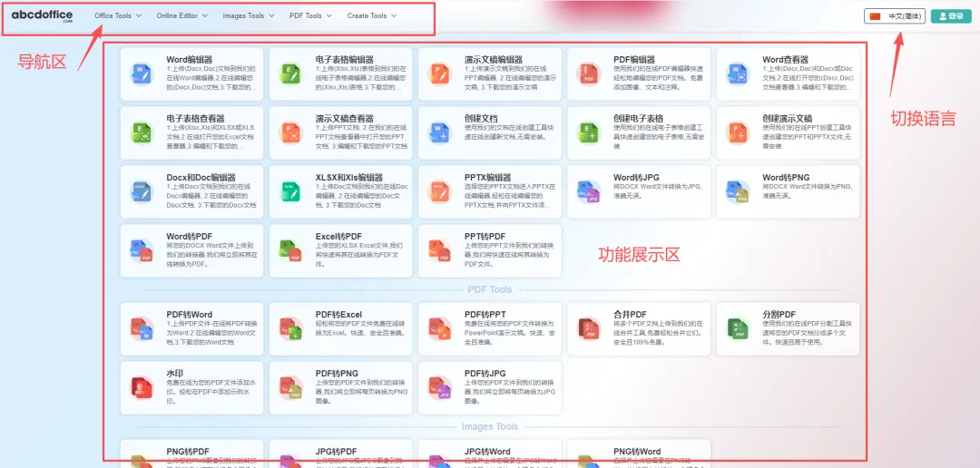The width and height of the screenshot is (980, 468).
Task: Click the PDF转Excel card icon
Action: pyautogui.click(x=290, y=328)
